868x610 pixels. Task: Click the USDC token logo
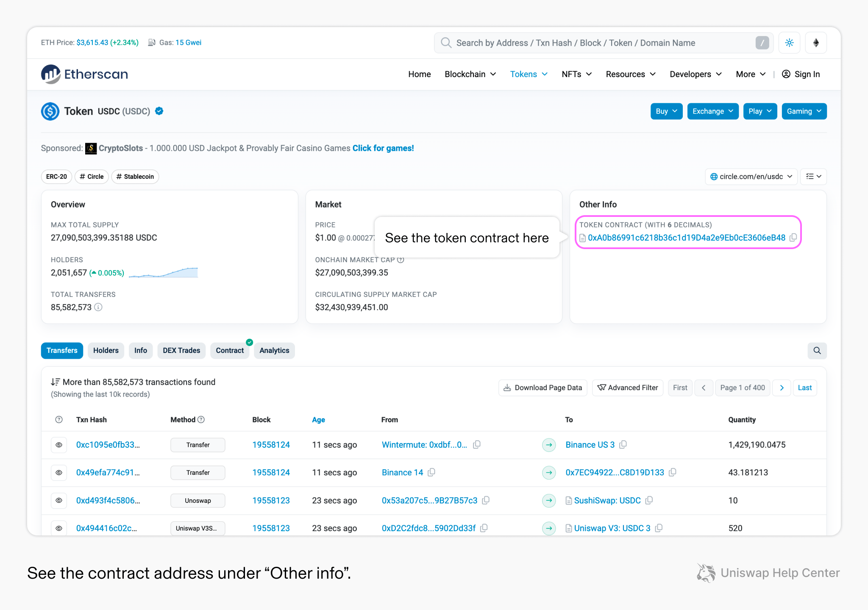50,111
